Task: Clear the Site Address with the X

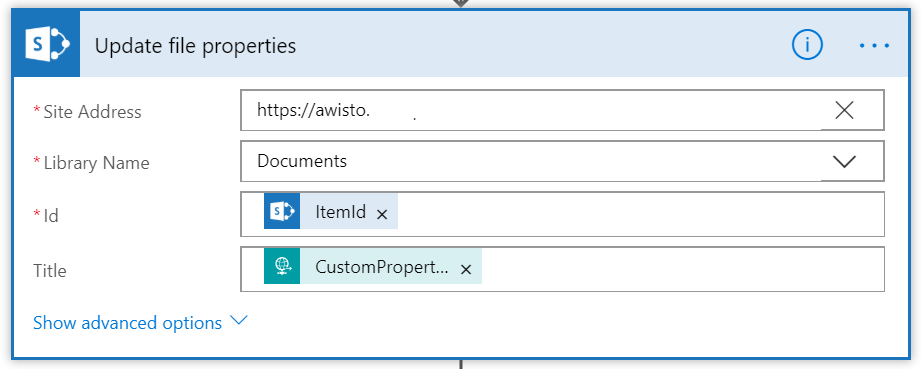Action: click(844, 110)
